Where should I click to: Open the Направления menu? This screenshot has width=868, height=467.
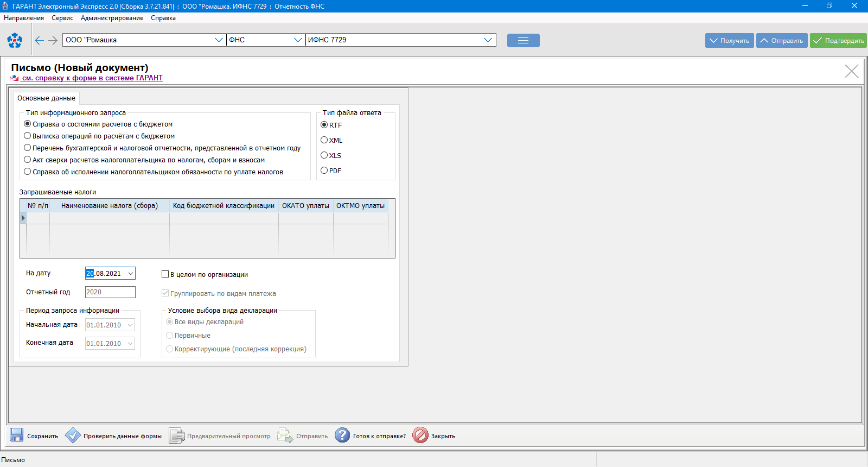pos(24,18)
